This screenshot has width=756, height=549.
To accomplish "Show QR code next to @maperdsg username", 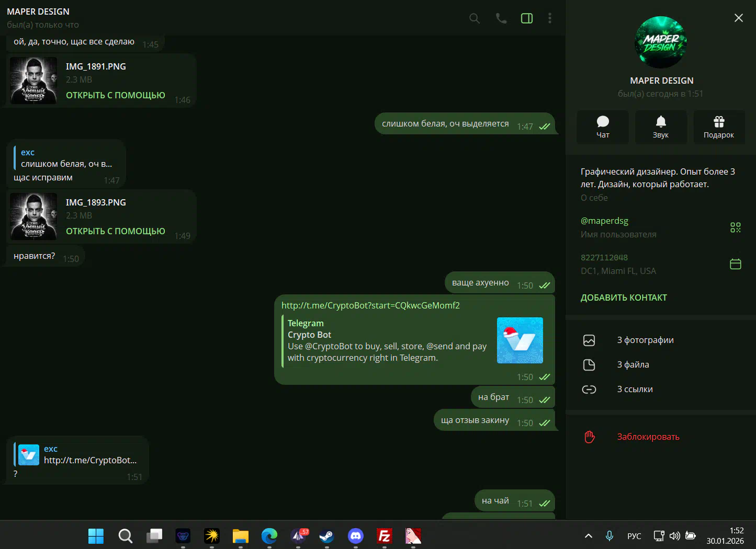I will [735, 227].
